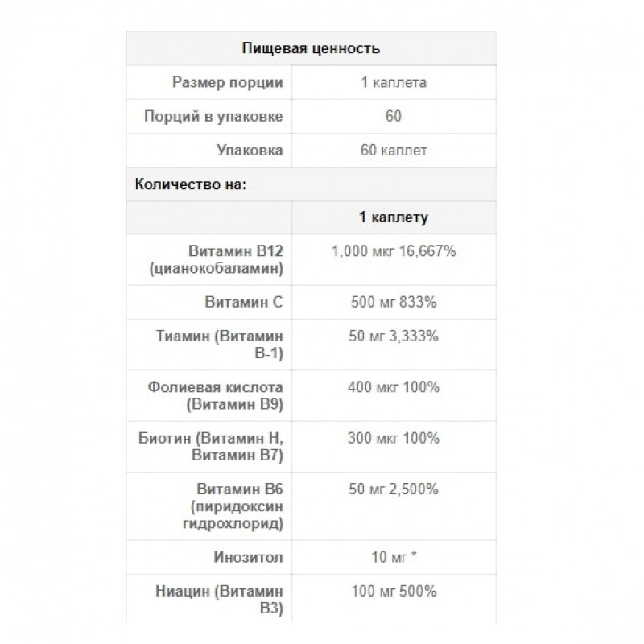Click the "Количество на:" section heading

click(x=190, y=184)
